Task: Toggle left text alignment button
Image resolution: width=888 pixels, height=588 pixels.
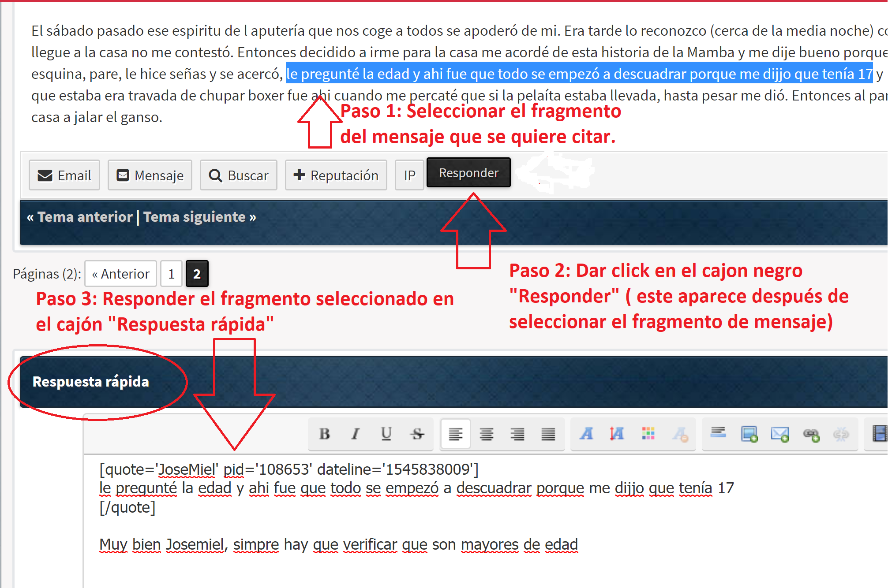Action: point(456,434)
